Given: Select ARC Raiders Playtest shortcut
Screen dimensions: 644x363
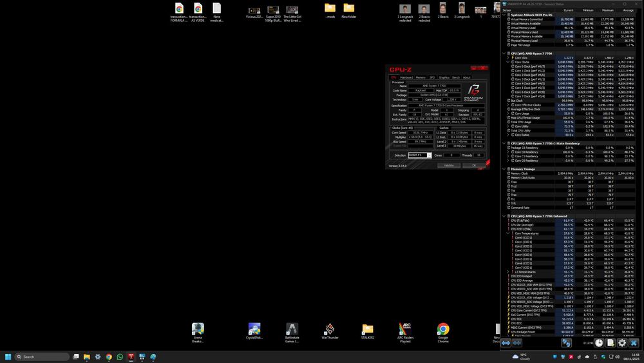Looking at the screenshot, I should (405, 333).
